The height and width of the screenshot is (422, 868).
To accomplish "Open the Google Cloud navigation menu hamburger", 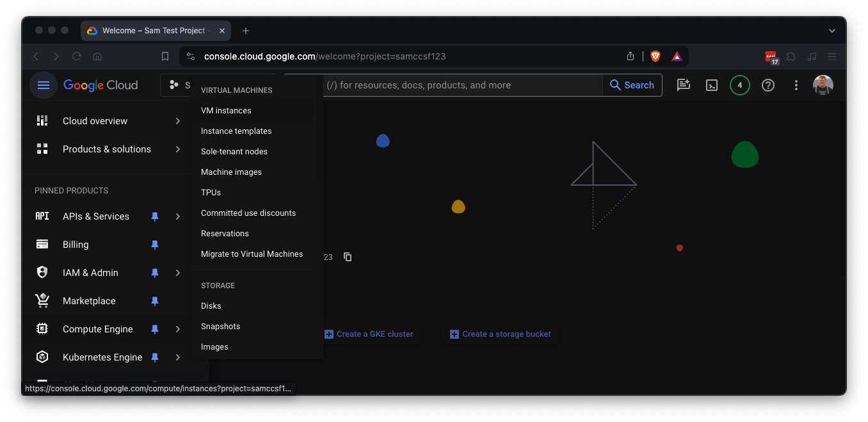I will point(44,85).
